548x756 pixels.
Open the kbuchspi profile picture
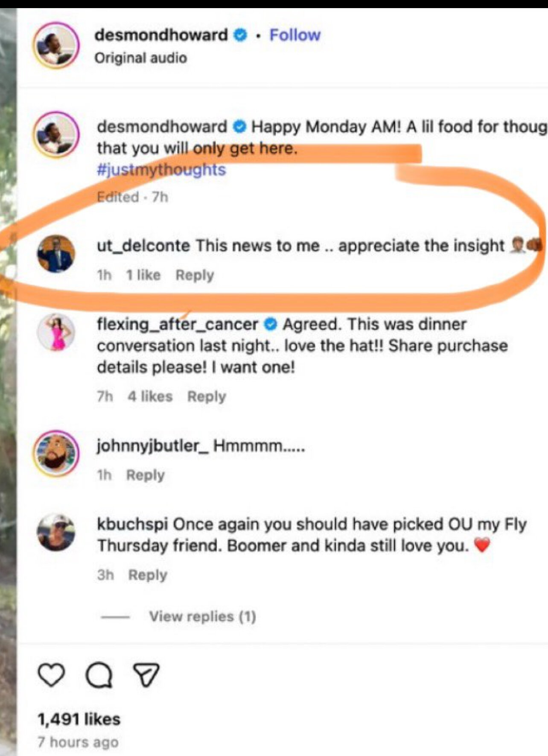[56, 532]
